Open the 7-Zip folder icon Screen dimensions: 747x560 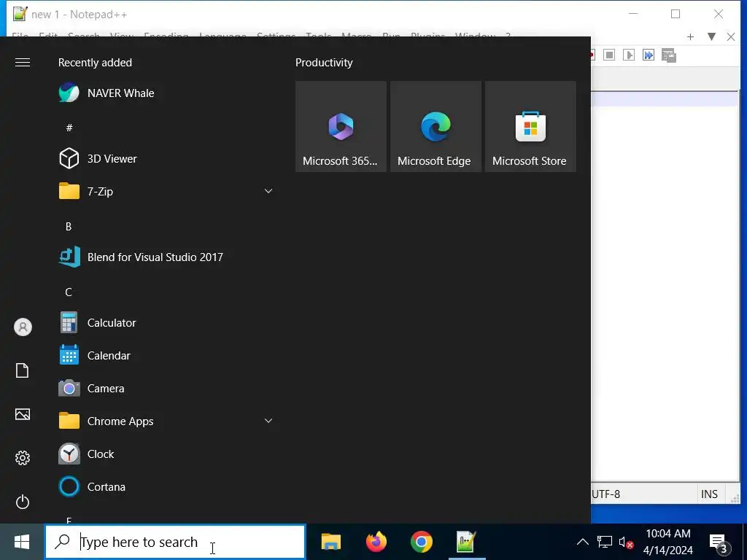click(69, 192)
